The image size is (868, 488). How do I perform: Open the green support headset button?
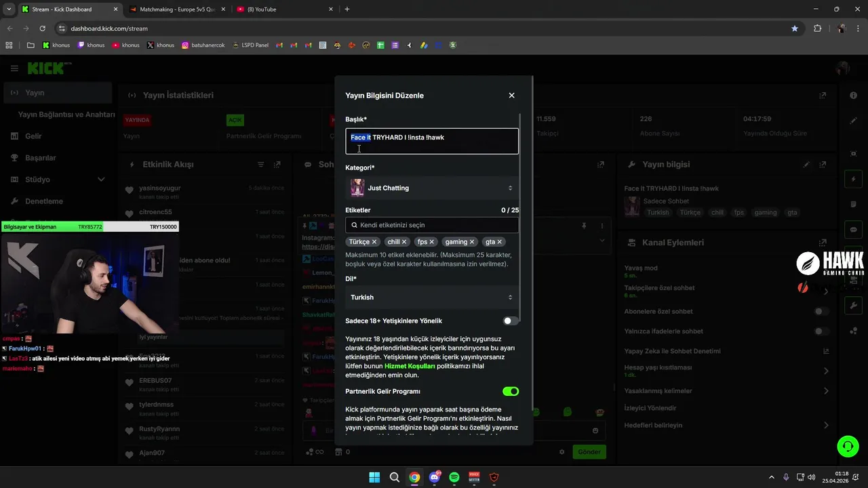pos(848,446)
